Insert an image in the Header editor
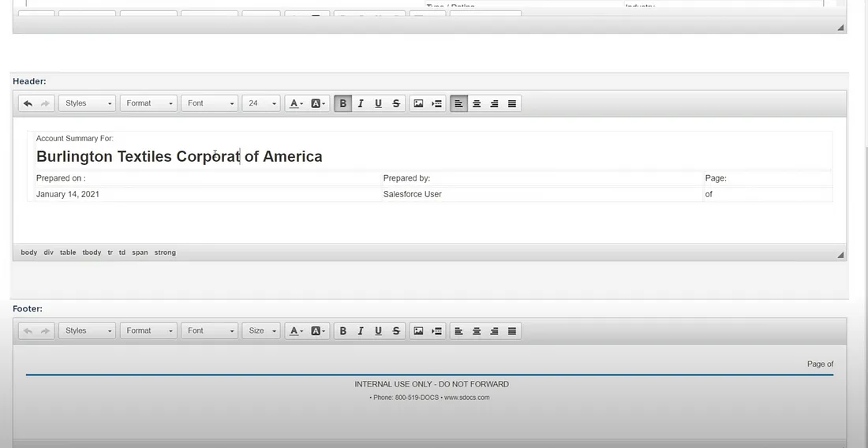Screen dimensions: 868x448 418,103
